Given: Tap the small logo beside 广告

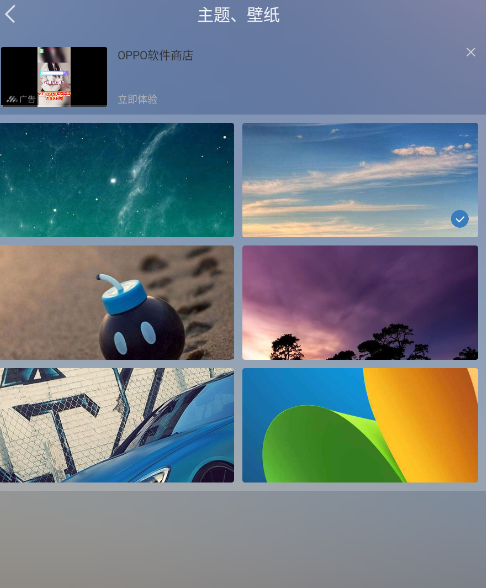Looking at the screenshot, I should tap(12, 99).
